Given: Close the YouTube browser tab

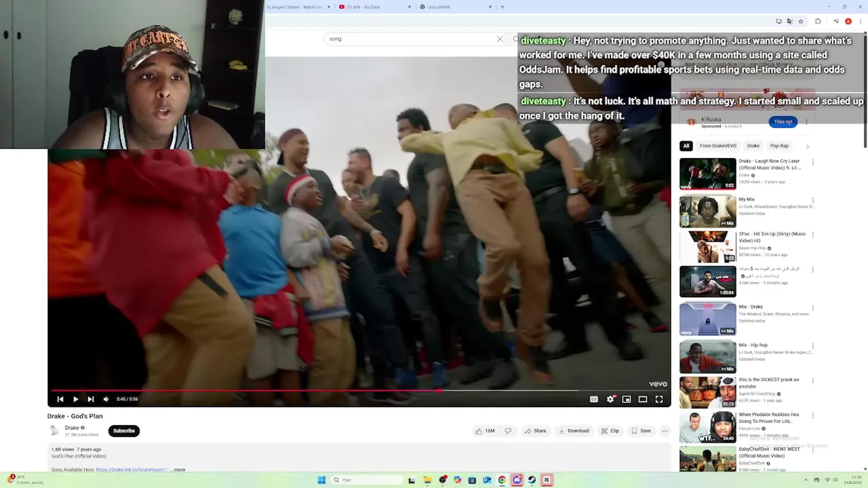Looking at the screenshot, I should click(410, 7).
